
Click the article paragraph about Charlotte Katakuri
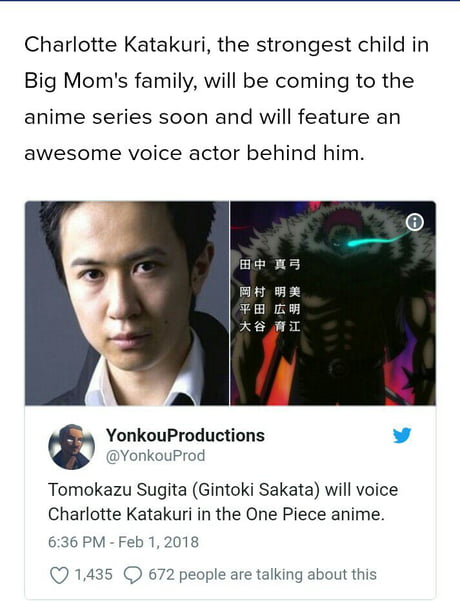[226, 99]
